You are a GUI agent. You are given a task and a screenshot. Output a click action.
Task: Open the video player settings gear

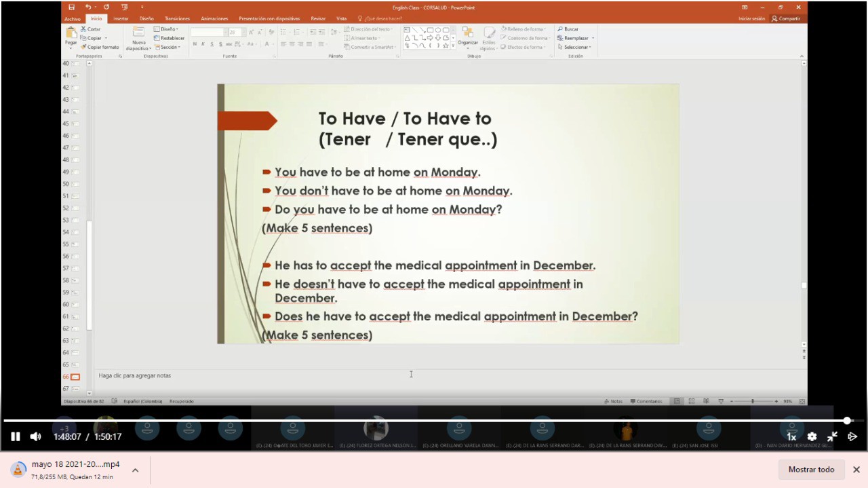pos(812,436)
